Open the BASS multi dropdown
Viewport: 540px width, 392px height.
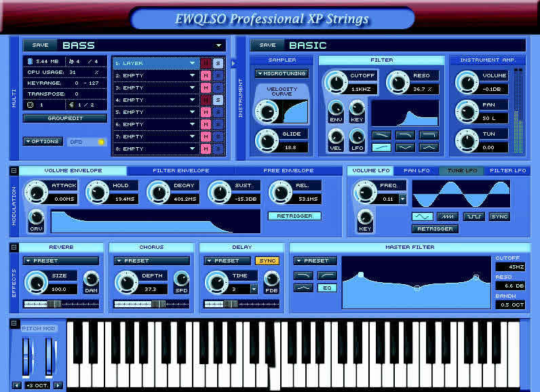[218, 45]
